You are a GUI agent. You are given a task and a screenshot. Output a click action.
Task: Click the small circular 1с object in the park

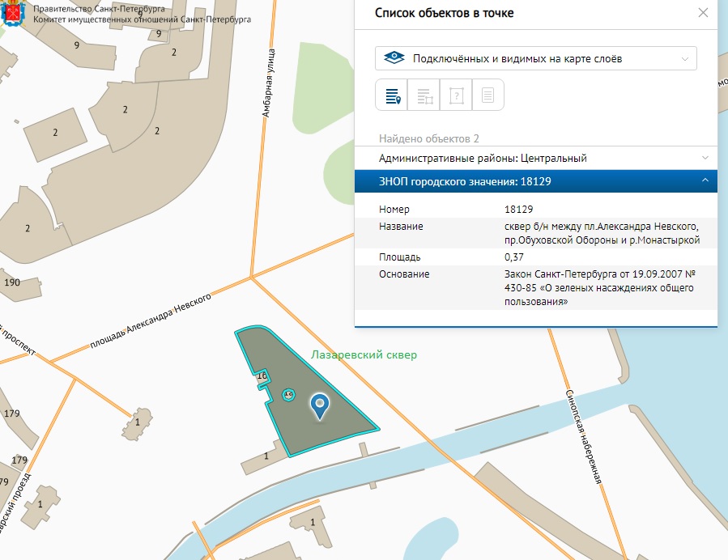[287, 393]
